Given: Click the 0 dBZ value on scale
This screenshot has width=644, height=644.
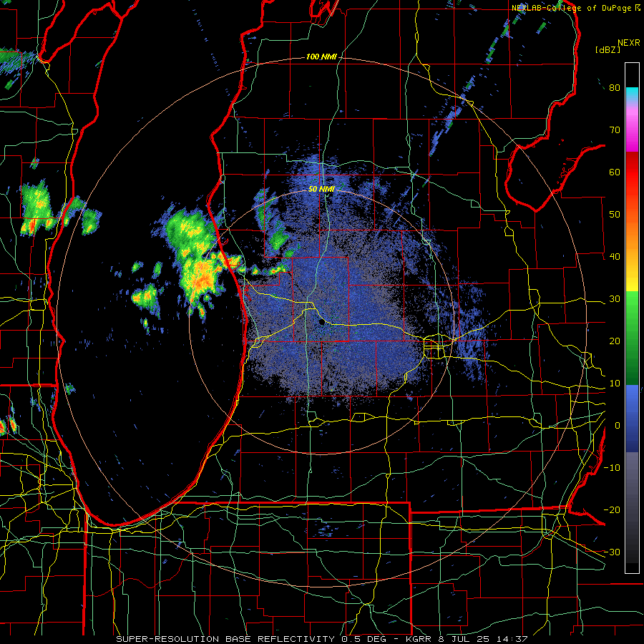Looking at the screenshot, I should click(618, 426).
